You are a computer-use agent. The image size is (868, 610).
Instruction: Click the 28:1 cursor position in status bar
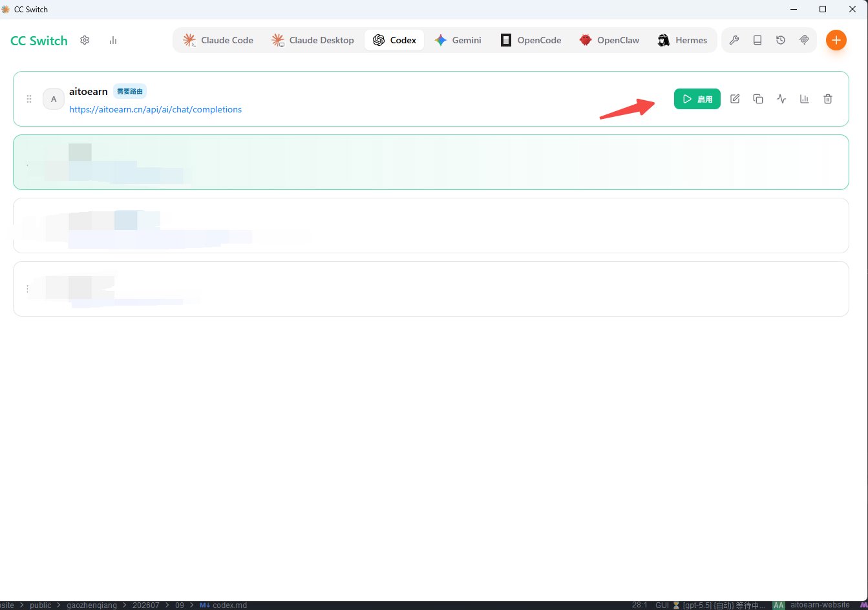tap(640, 605)
